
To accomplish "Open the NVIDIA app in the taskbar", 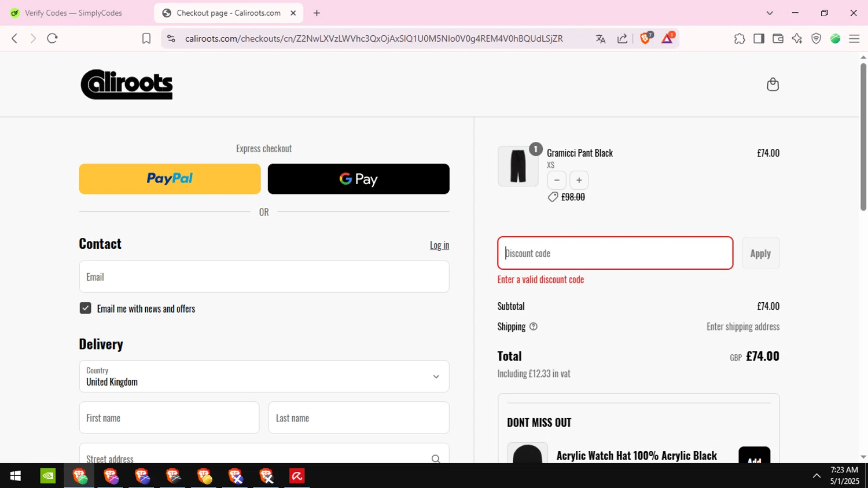I will coord(48,476).
